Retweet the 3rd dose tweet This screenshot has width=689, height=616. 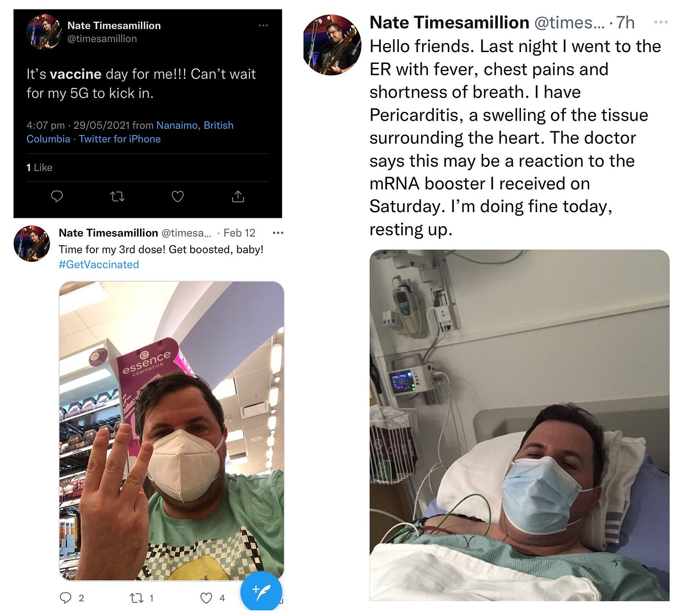pos(136,598)
